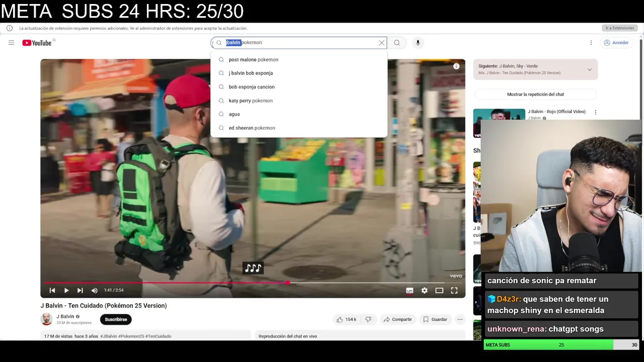Open J Balvin channel name link
Viewport: 644px width, 362px height.
pyautogui.click(x=65, y=316)
